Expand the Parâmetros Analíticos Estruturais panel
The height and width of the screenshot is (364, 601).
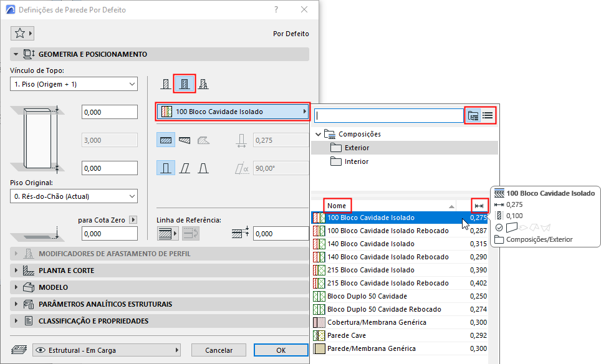click(16, 304)
